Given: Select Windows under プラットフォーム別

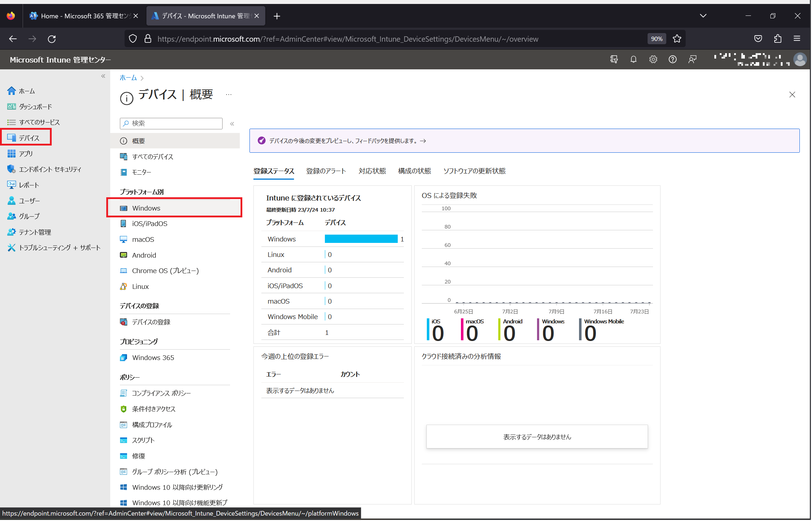Looking at the screenshot, I should coord(175,208).
